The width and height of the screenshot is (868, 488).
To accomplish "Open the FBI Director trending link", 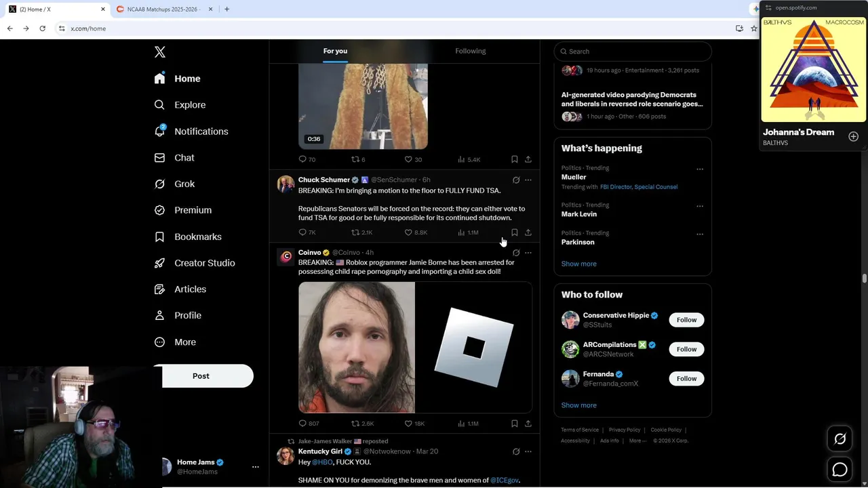I will pyautogui.click(x=616, y=187).
